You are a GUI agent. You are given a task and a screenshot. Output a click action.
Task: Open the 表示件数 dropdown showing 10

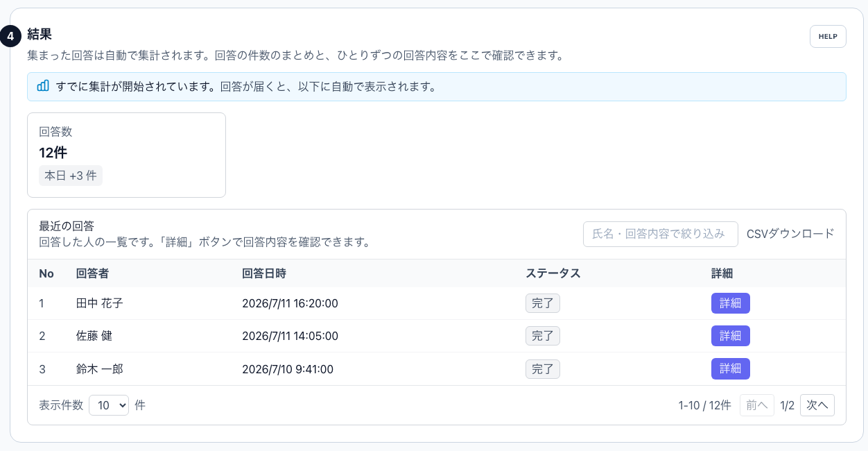tap(109, 405)
